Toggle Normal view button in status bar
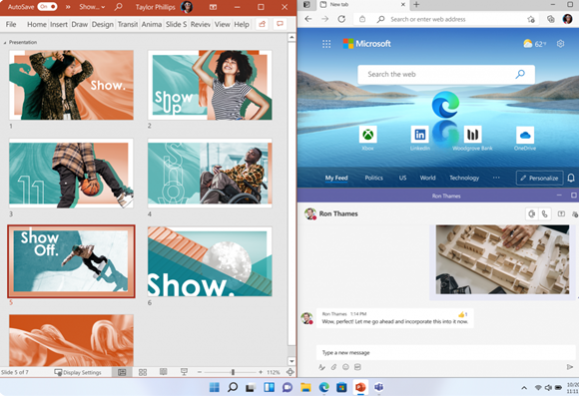The height and width of the screenshot is (396, 579). pyautogui.click(x=122, y=372)
